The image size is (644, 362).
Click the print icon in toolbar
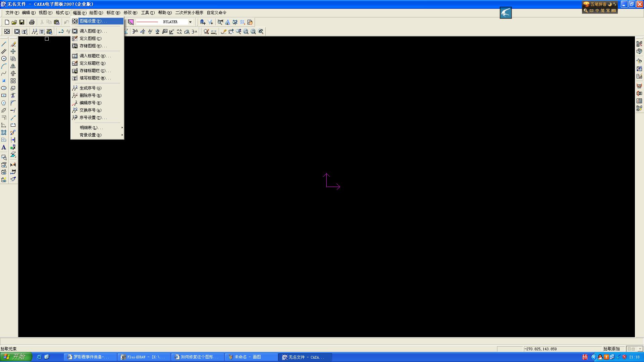click(32, 22)
